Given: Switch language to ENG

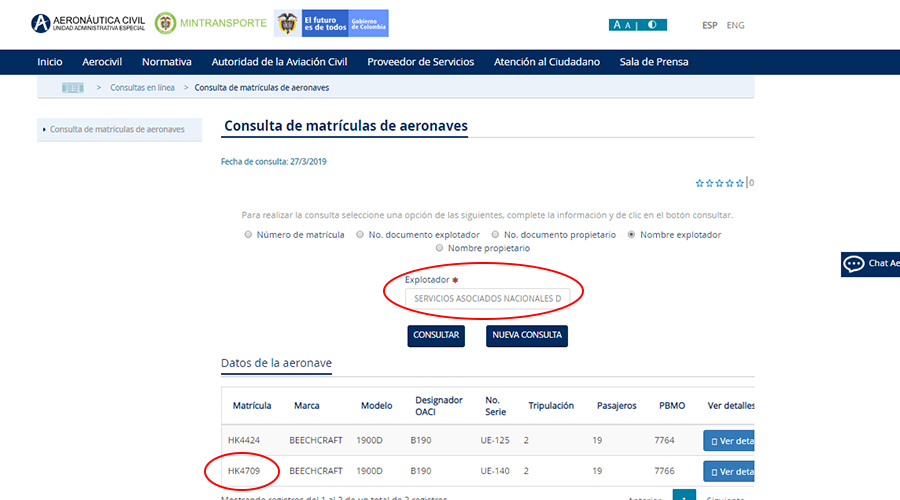Looking at the screenshot, I should (x=735, y=25).
